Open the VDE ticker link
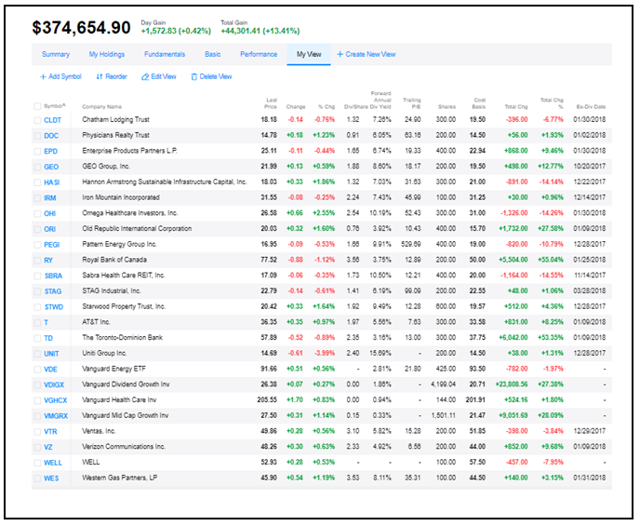The width and height of the screenshot is (640, 526). coord(51,369)
